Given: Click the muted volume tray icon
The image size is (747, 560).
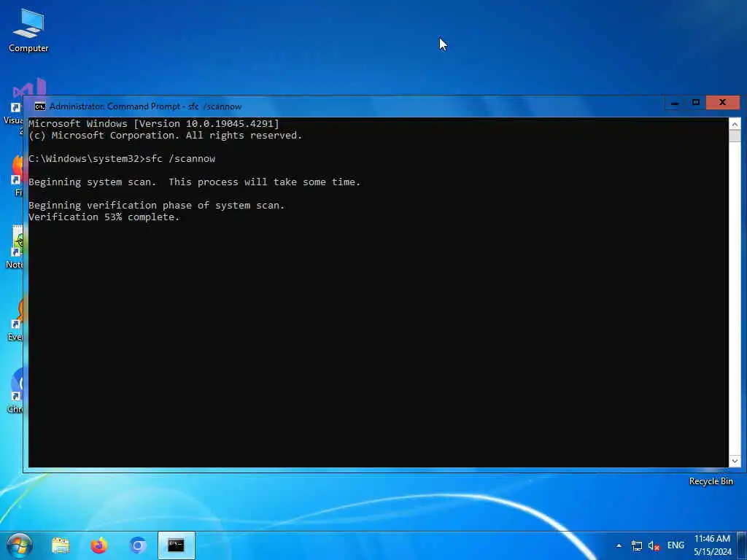Looking at the screenshot, I should [654, 545].
